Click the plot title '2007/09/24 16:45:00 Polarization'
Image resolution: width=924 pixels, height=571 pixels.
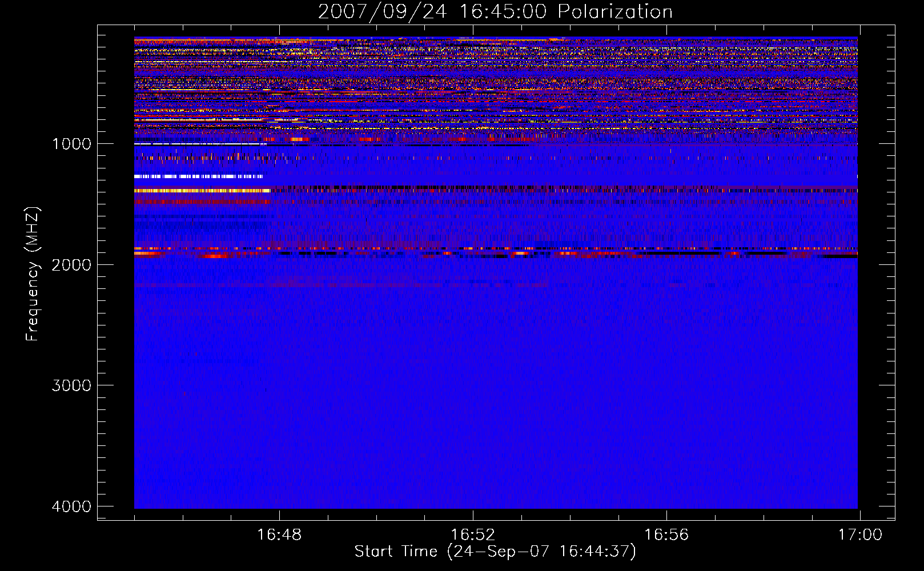(x=495, y=11)
